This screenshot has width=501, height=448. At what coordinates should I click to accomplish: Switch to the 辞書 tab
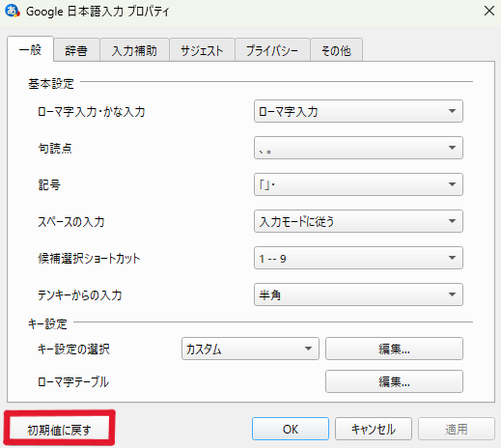click(76, 50)
